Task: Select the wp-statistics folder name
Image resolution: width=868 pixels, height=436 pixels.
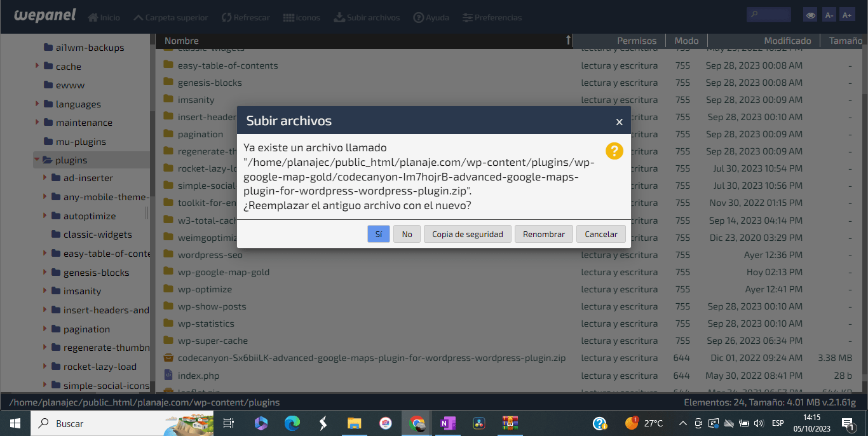Action: 206,324
